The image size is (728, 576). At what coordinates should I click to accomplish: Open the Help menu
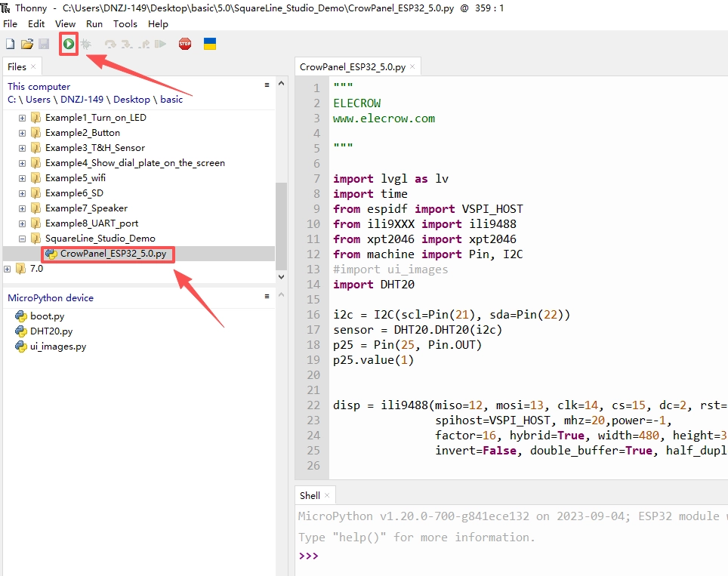point(158,23)
